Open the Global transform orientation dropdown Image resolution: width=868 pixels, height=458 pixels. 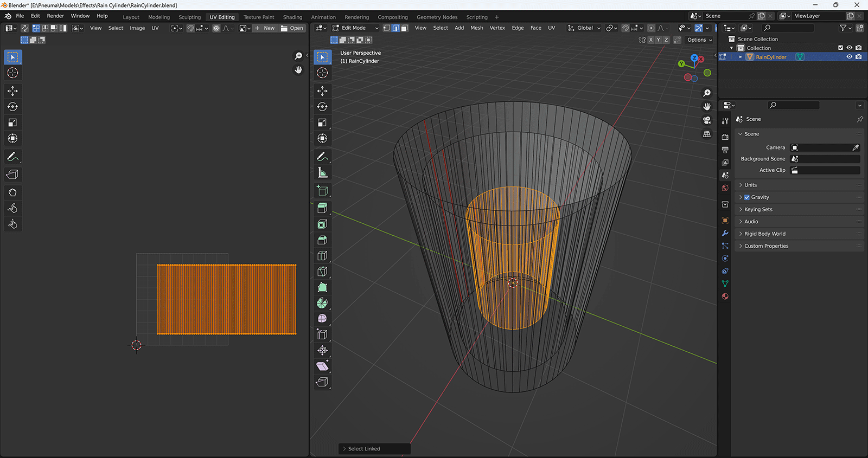(x=585, y=28)
